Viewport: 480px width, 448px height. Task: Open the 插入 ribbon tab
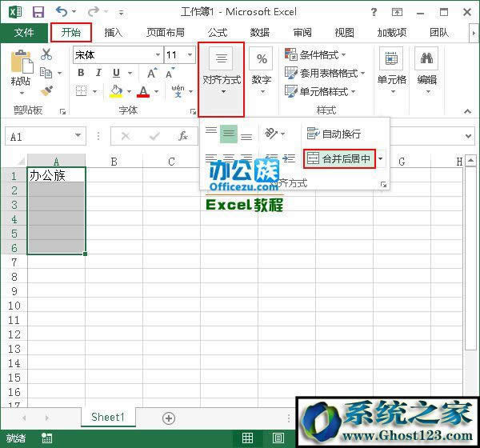[114, 33]
